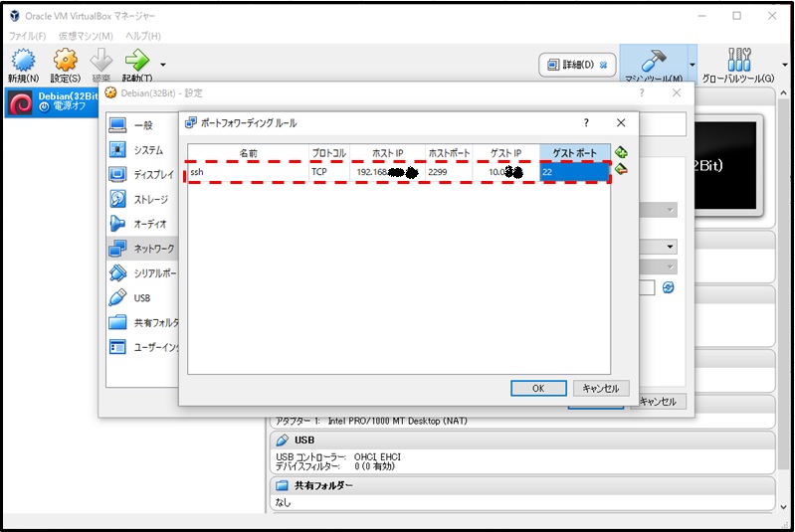Confirm port forwarding rules with OK
Viewport: 795px width, 532px height.
(538, 388)
